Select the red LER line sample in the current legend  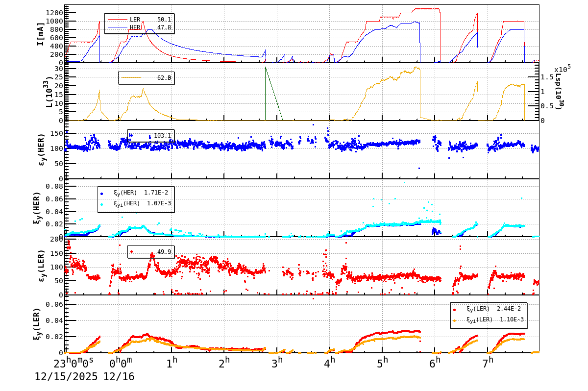117,20
